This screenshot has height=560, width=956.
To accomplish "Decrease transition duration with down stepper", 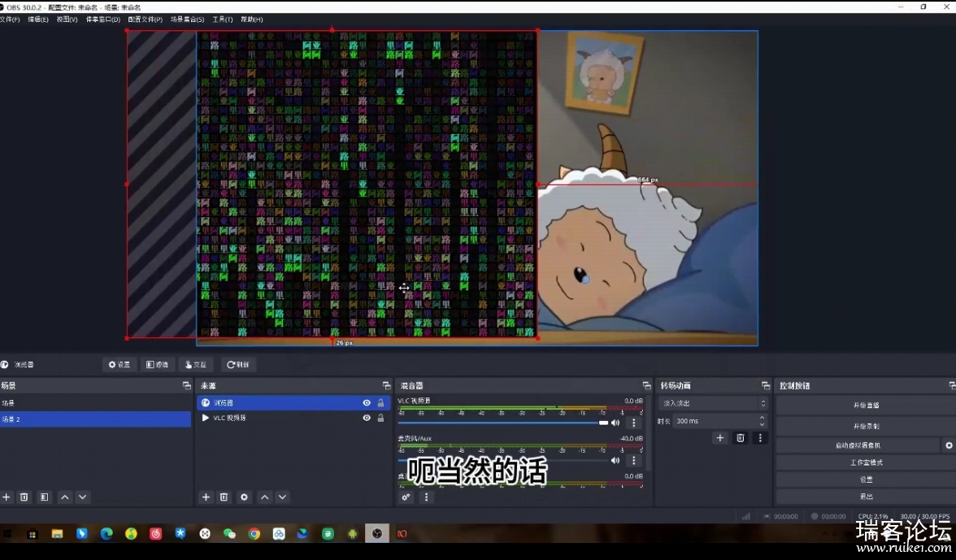I will 763,424.
